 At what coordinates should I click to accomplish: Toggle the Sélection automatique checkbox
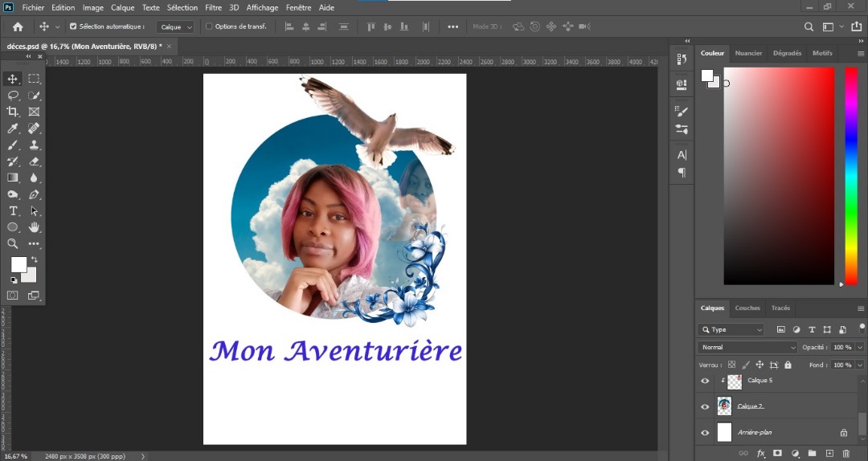click(x=73, y=27)
